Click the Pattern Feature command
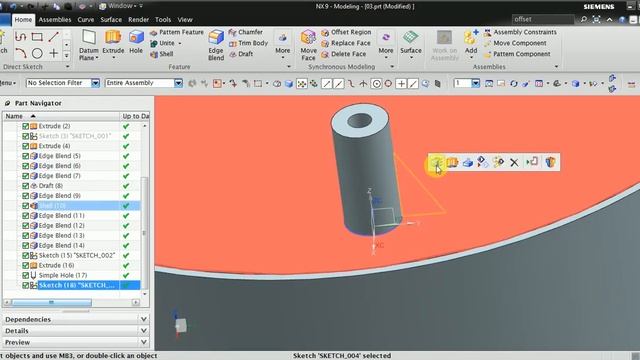Image resolution: width=640 pixels, height=360 pixels. pyautogui.click(x=177, y=32)
